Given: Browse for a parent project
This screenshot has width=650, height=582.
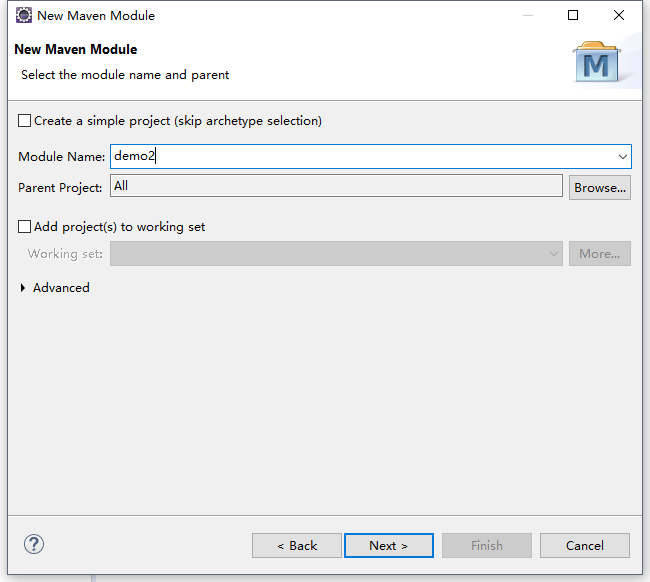Looking at the screenshot, I should [600, 187].
